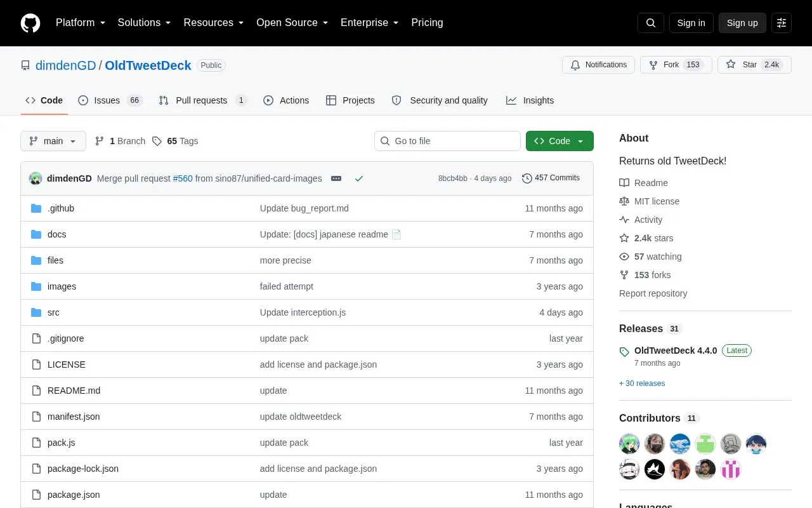Open OldTweetDeck 4.4.0 release
Viewport: 812px width, 508px height.
pyautogui.click(x=676, y=351)
